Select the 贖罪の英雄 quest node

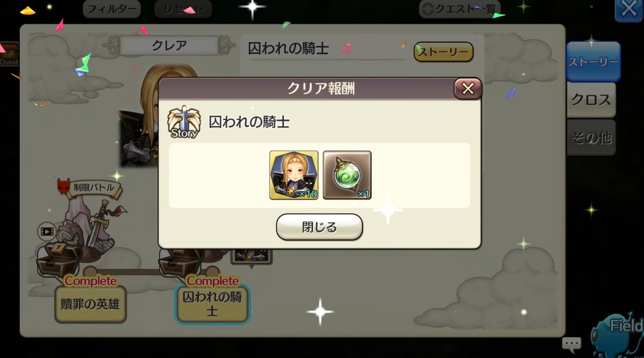point(91,304)
